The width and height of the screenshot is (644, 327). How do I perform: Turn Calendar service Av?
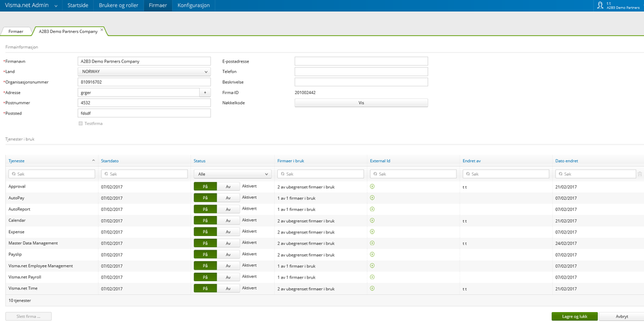click(228, 221)
